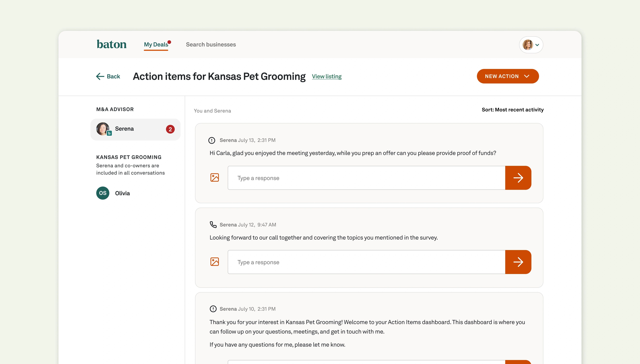Go to the Search businesses tab
Viewport: 640px width, 364px height.
point(211,45)
